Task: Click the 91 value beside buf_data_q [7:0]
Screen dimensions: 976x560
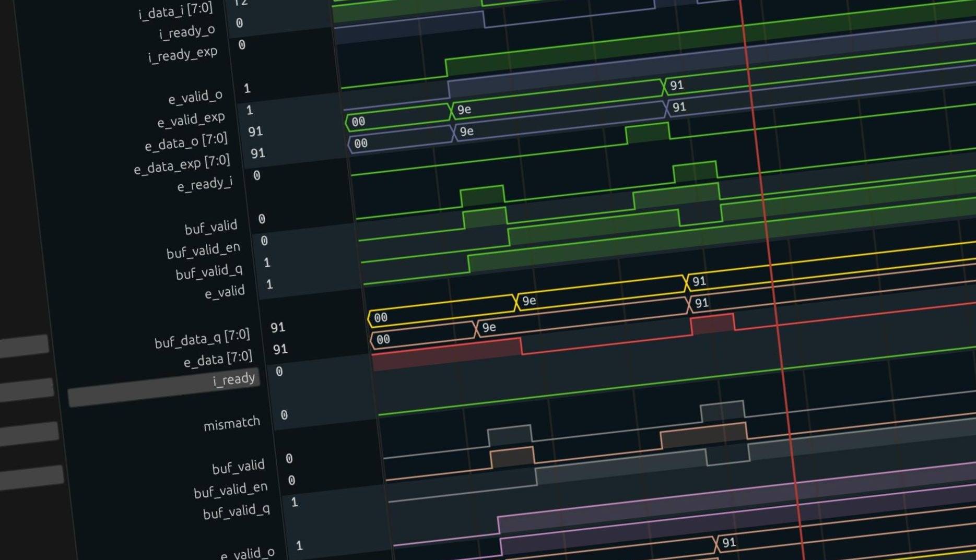Action: 277,327
